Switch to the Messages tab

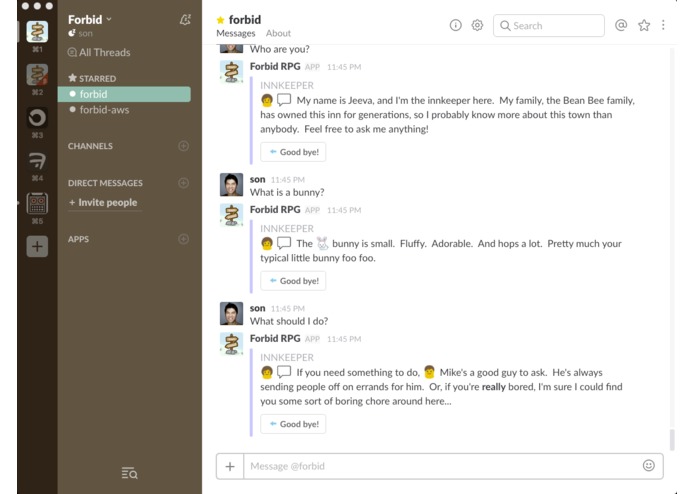(x=236, y=33)
